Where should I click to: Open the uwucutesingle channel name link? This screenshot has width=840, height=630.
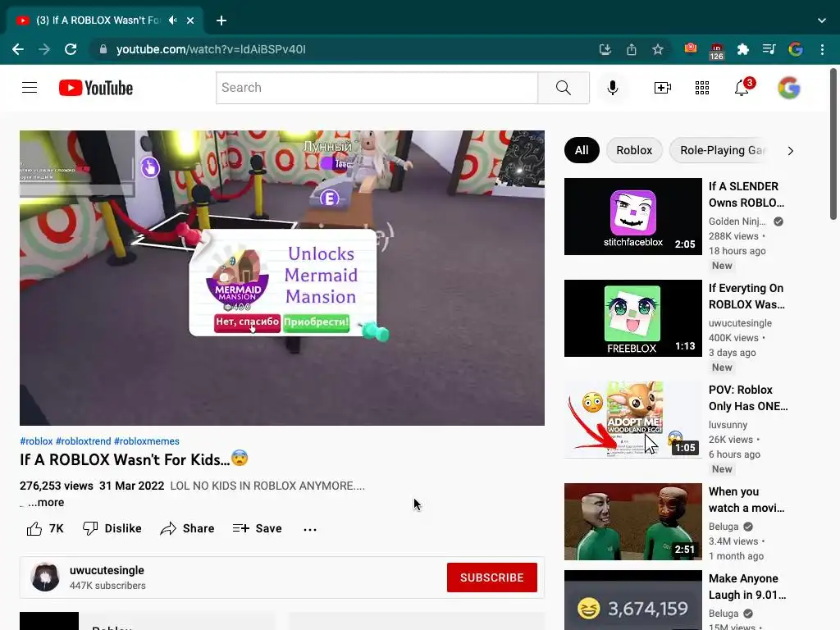(107, 570)
